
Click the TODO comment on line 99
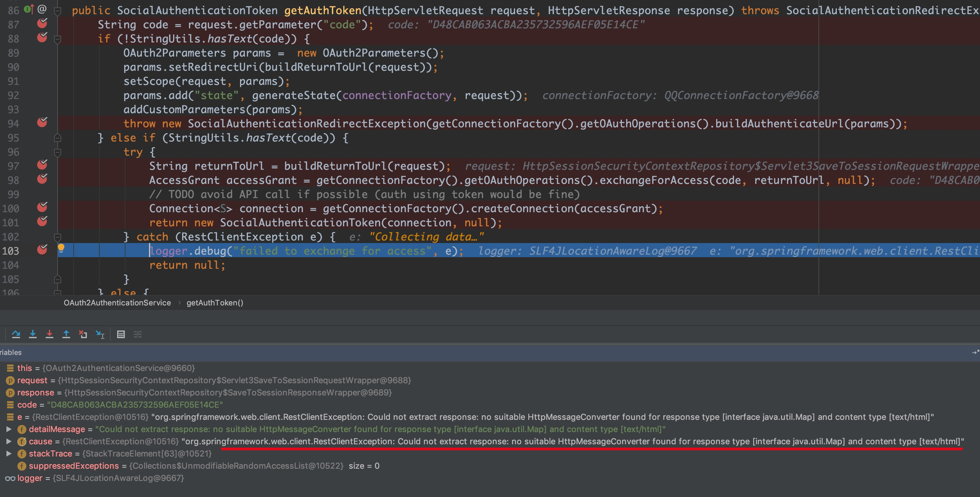(365, 194)
